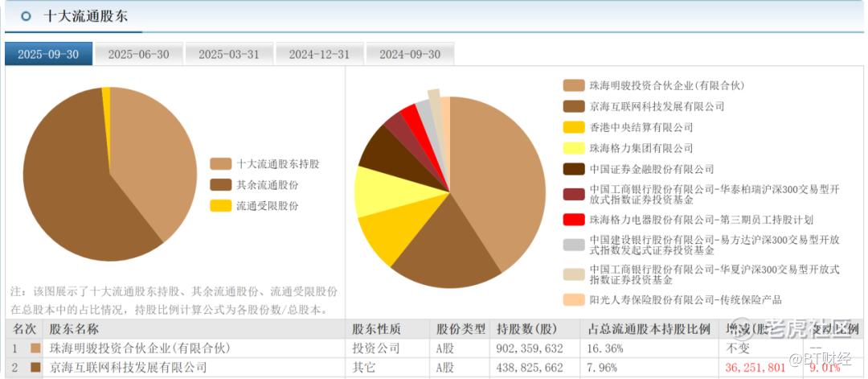Click the 华泰柏瑞沪深300 fund legend swatch
The image size is (868, 379).
pos(574,194)
